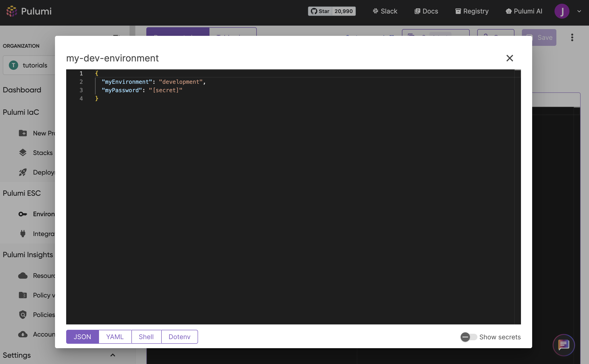Open the Docs link
This screenshot has height=364, width=589.
click(x=426, y=11)
